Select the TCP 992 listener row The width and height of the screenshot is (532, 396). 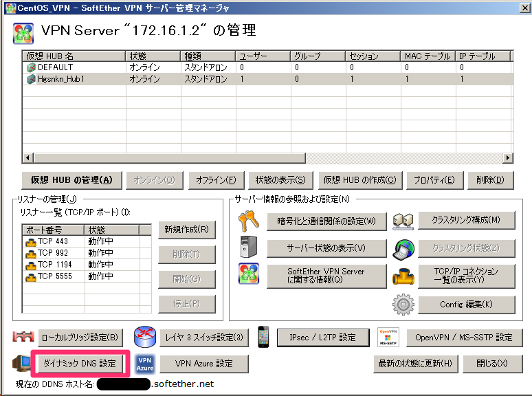(x=87, y=253)
